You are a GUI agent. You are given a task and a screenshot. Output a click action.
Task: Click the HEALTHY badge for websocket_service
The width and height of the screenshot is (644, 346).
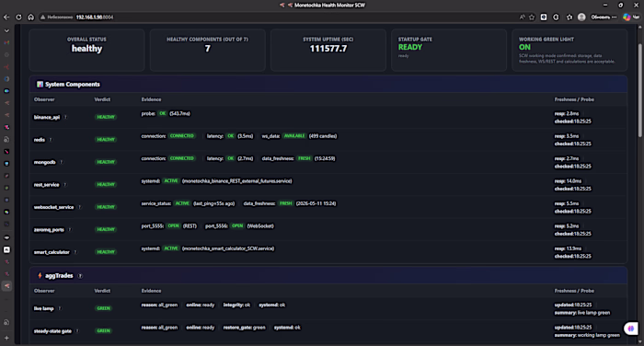tap(106, 207)
